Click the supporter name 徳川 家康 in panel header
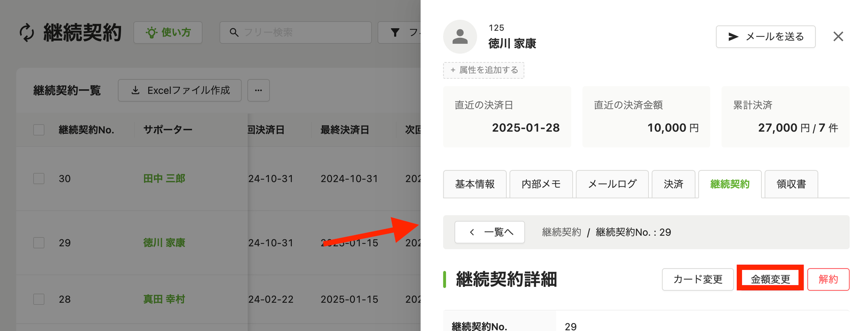 512,44
